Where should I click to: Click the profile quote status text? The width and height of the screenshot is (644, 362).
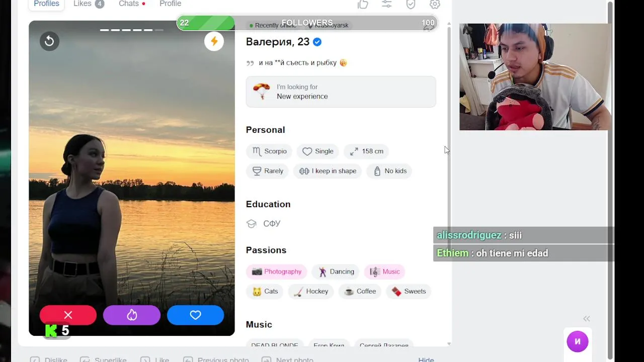[x=302, y=63]
